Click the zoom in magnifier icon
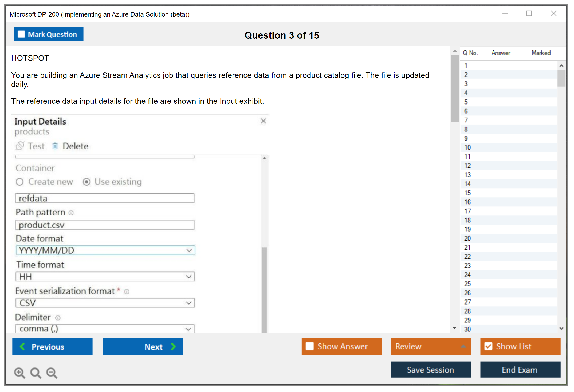 pyautogui.click(x=19, y=373)
